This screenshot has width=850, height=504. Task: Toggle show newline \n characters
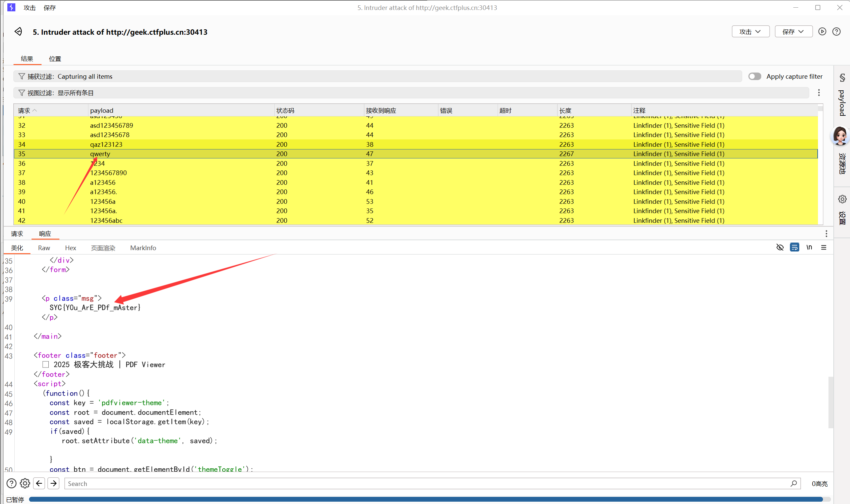(809, 247)
